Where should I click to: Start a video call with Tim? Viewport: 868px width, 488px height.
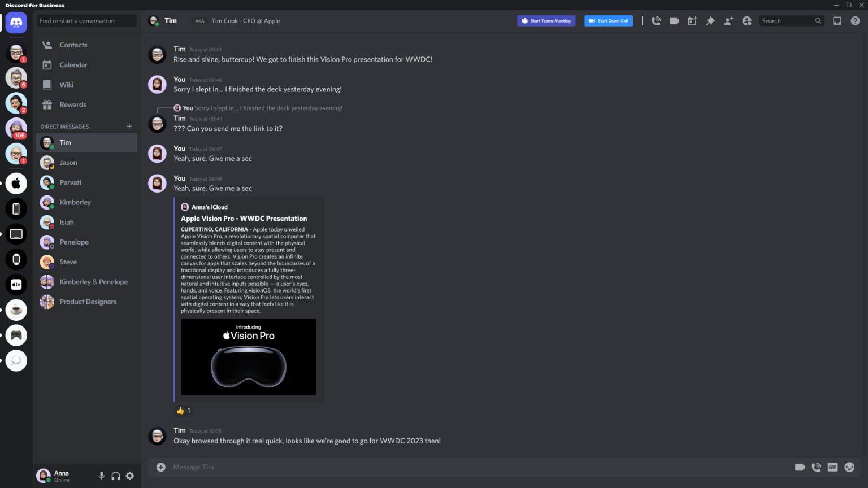[674, 20]
